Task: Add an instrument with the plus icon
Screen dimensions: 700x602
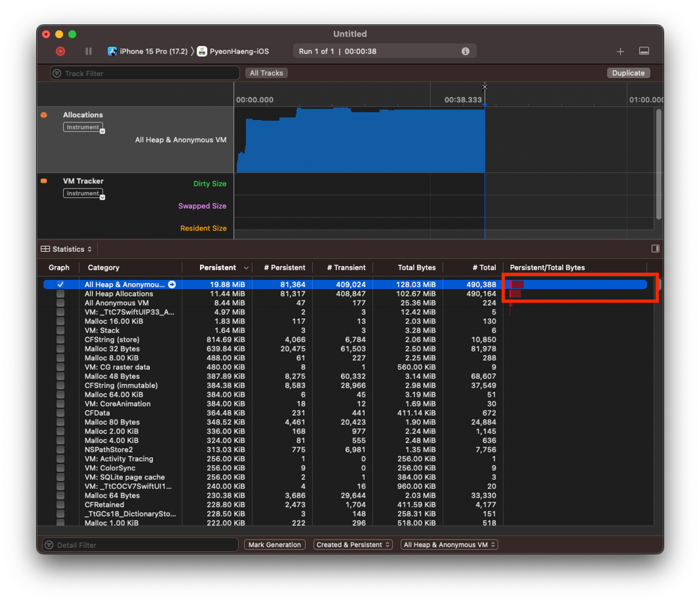Action: tap(620, 52)
